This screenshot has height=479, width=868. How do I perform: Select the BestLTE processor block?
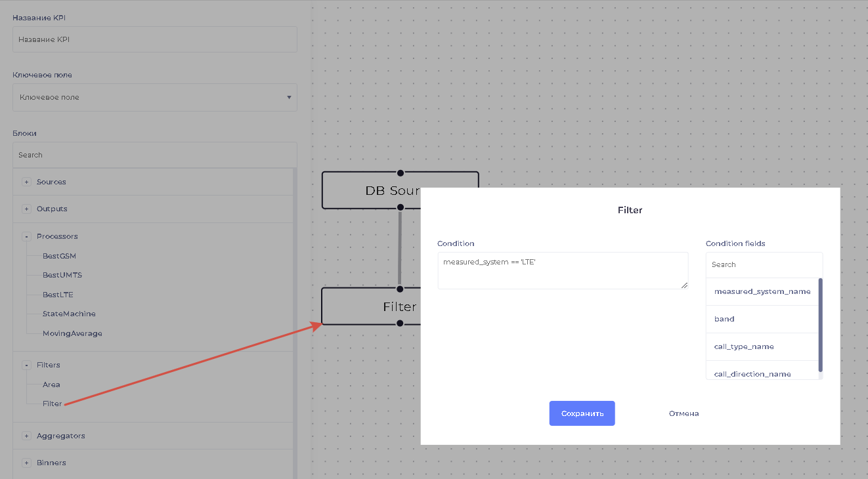coord(58,295)
